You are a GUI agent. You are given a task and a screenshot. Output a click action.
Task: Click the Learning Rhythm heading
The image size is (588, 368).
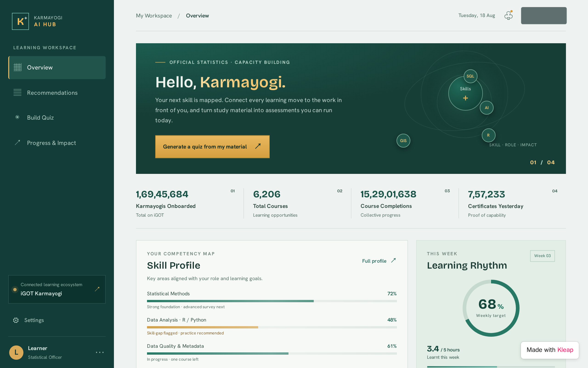467,265
